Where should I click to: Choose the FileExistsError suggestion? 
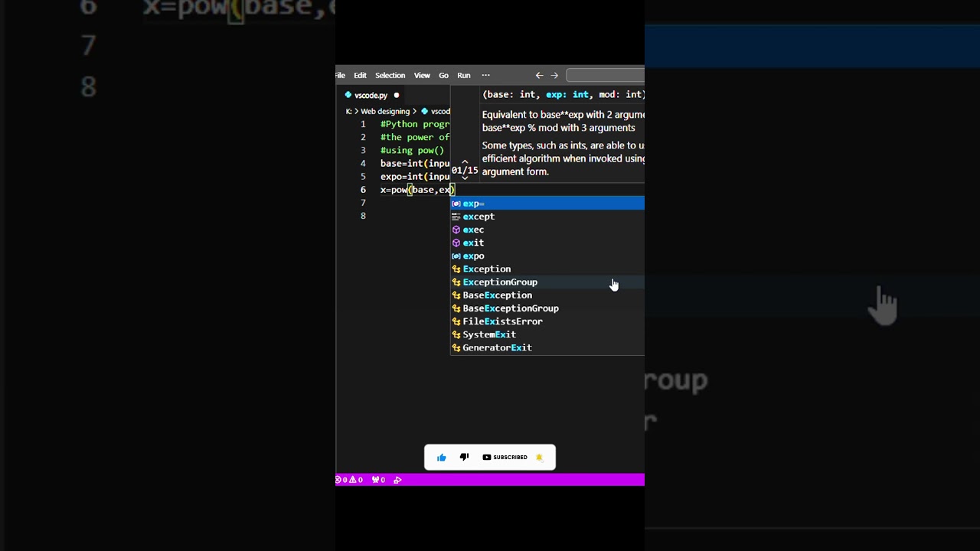pos(547,321)
